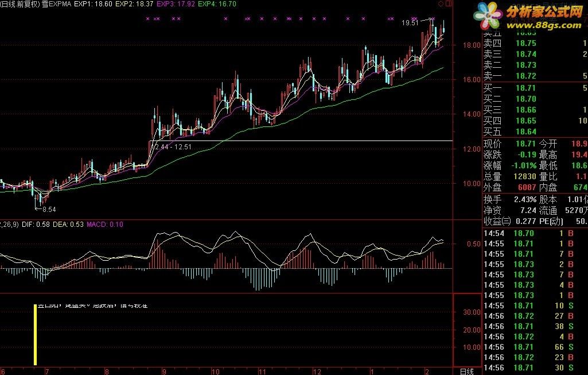Click the DIF: 0.58 value
588x375 pixels.
click(x=36, y=225)
